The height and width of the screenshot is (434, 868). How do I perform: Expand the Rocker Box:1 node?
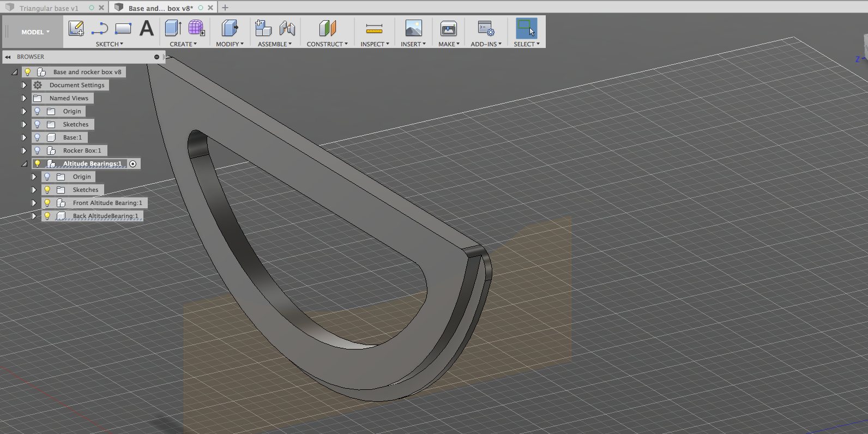tap(24, 150)
